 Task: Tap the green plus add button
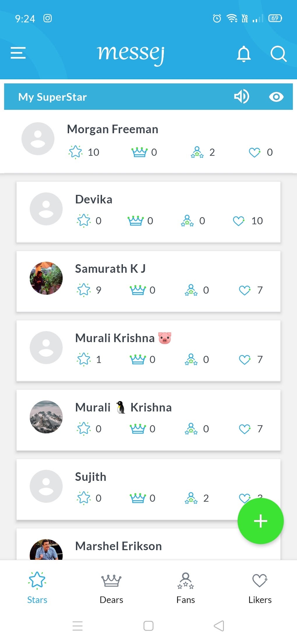[x=260, y=521]
